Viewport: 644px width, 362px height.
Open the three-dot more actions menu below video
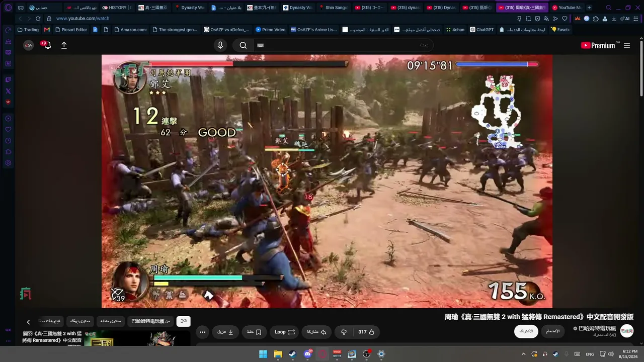click(x=202, y=332)
